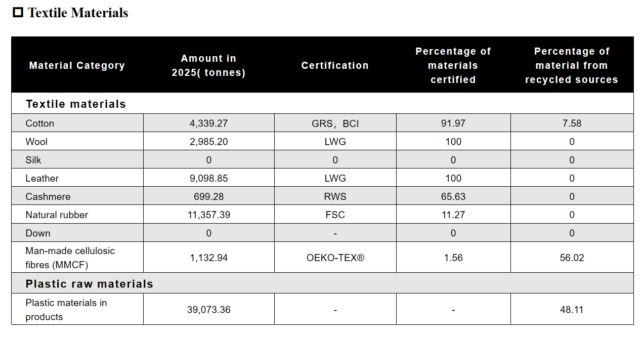Screen dimensions: 644x337
Task: Click the Leather row label
Action: pyautogui.click(x=42, y=178)
